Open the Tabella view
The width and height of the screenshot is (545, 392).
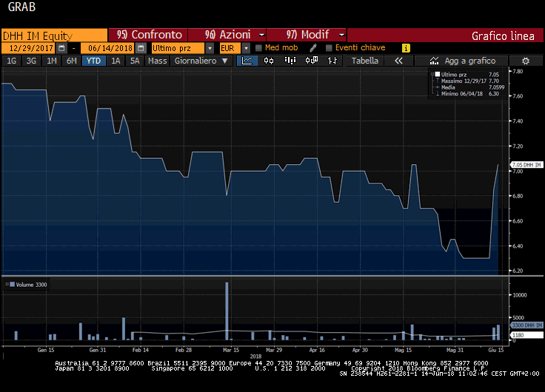click(x=364, y=61)
